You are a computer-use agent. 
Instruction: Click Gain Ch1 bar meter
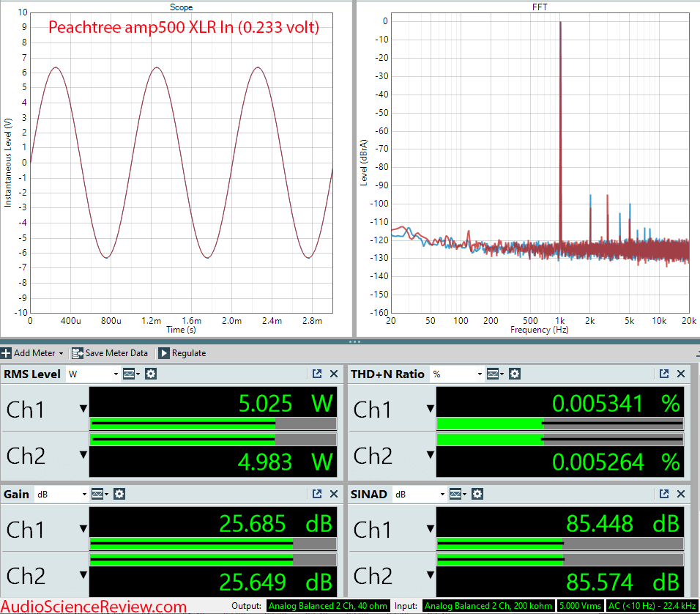point(213,544)
